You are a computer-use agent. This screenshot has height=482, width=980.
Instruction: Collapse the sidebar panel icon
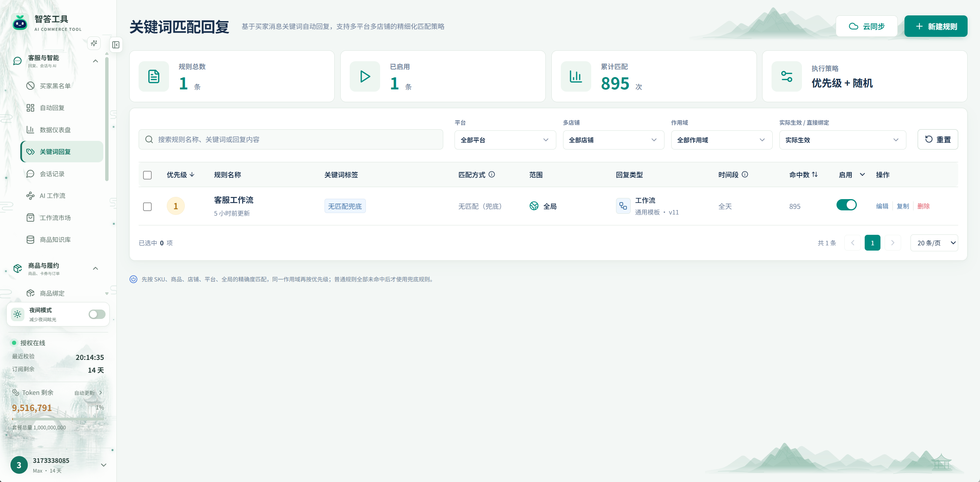116,45
